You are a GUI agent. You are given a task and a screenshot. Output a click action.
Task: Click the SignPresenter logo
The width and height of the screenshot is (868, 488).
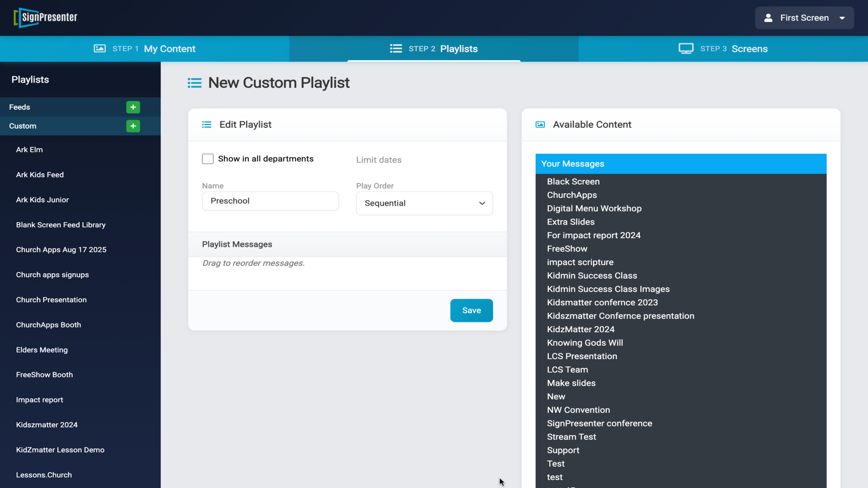(x=46, y=18)
